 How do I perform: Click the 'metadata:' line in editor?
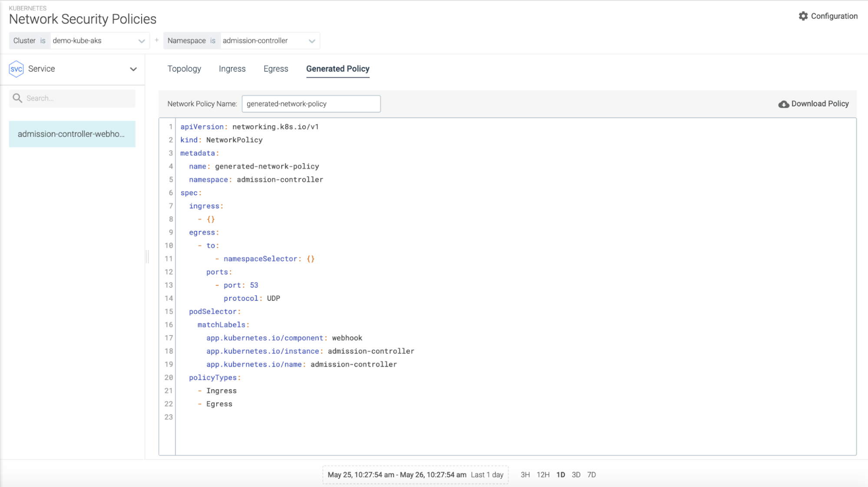pos(200,153)
